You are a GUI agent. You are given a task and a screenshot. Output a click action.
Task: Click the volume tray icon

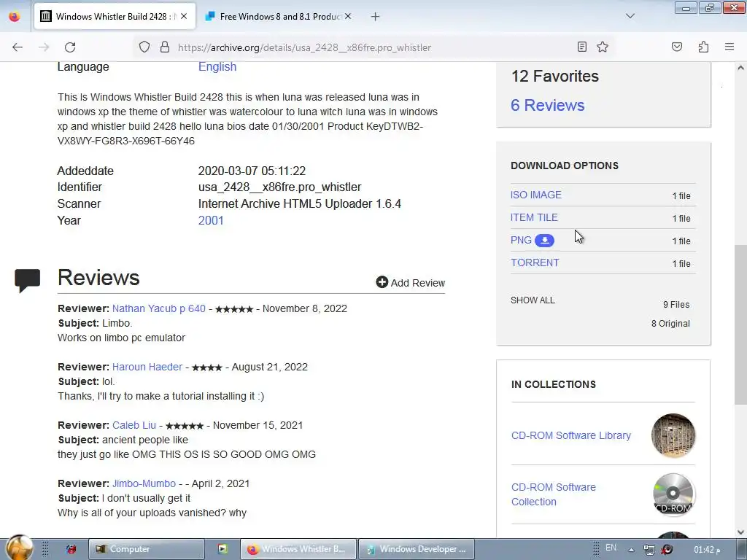pyautogui.click(x=667, y=550)
